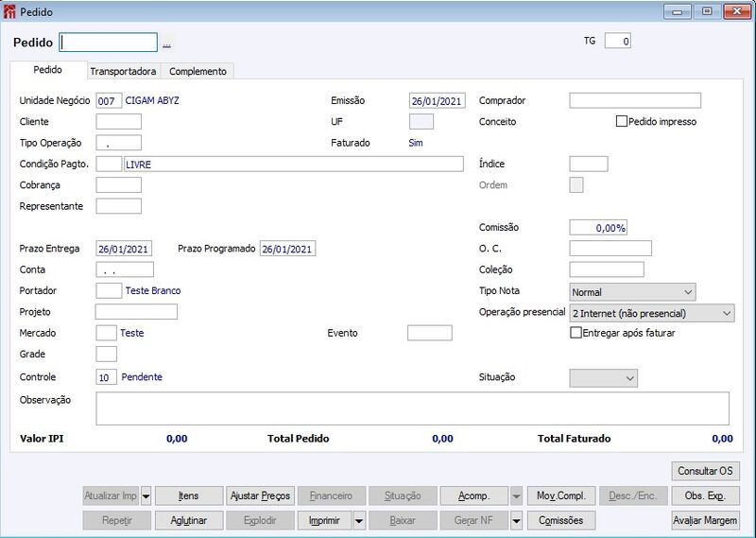
Task: Click the Ajustar Preços button
Action: tap(261, 496)
